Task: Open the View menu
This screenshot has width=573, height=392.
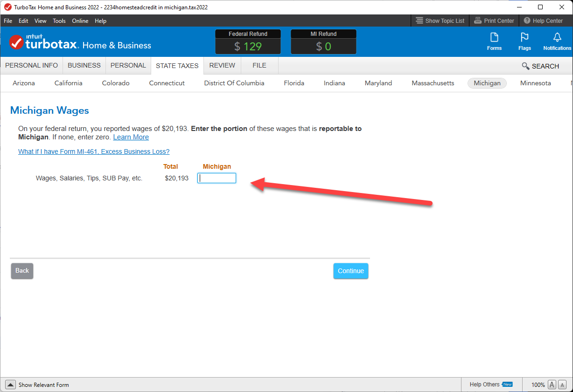Action: [x=41, y=21]
